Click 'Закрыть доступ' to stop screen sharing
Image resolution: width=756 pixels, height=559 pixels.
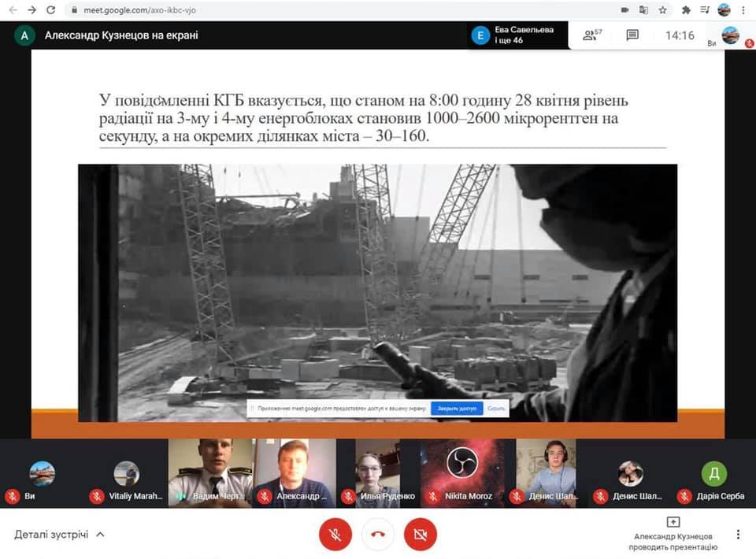457,409
